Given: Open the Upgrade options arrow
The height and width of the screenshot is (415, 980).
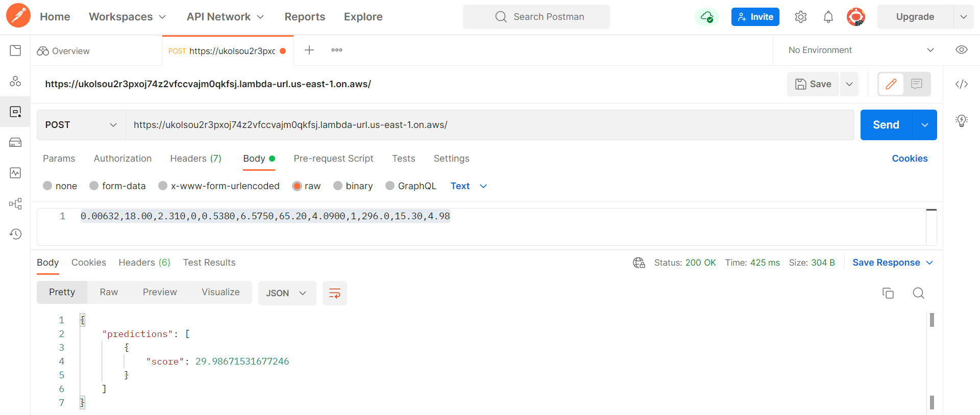Looking at the screenshot, I should pyautogui.click(x=964, y=17).
